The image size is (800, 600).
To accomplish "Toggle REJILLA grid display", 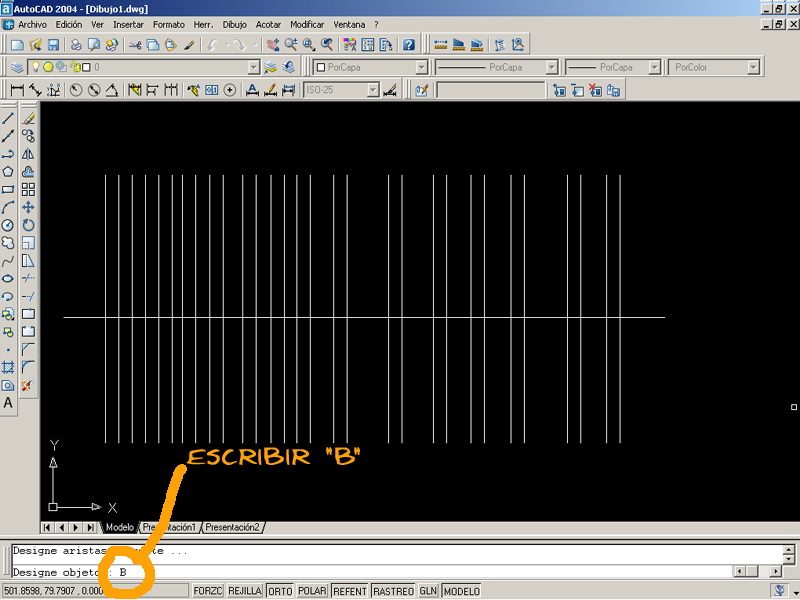I will pyautogui.click(x=245, y=591).
